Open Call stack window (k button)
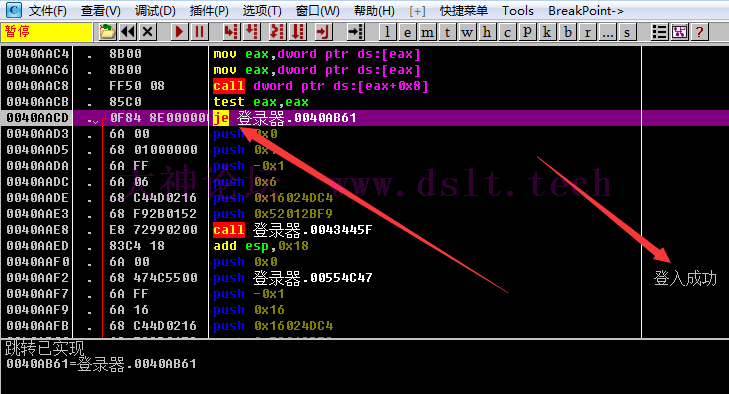The height and width of the screenshot is (394, 729). click(547, 32)
